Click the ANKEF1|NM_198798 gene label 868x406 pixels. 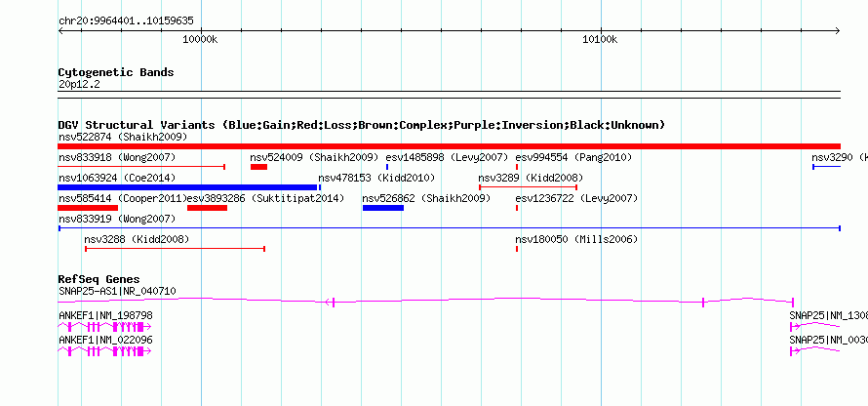(105, 315)
